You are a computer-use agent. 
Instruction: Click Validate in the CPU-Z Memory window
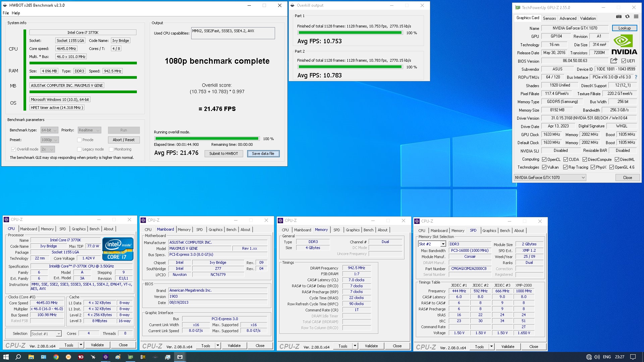tap(371, 346)
